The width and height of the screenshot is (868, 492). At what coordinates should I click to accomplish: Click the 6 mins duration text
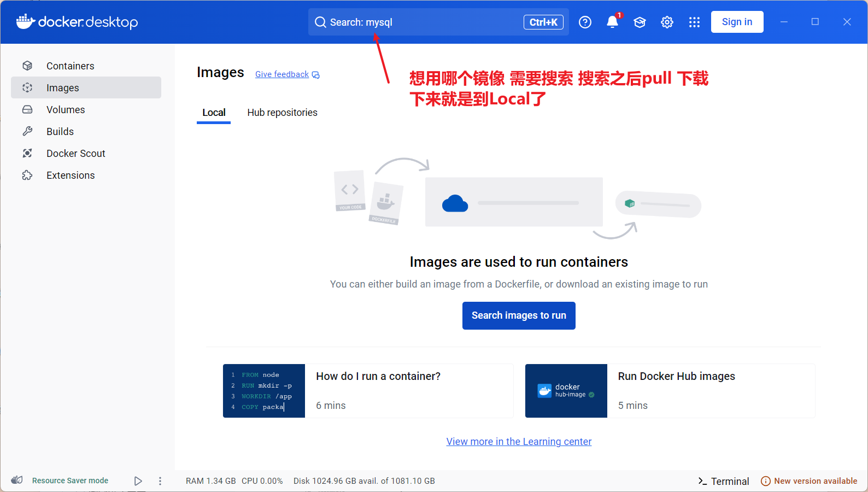pyautogui.click(x=331, y=406)
